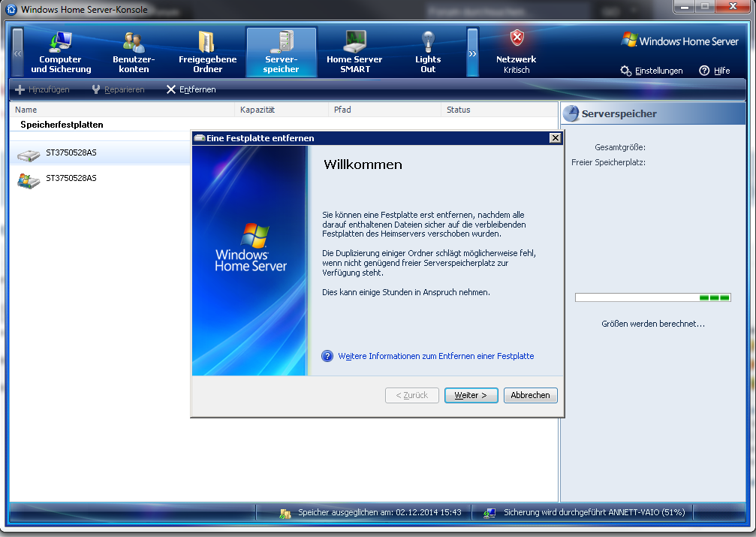
Task: Click the Sicherung wird durchgeführt status icon
Action: (x=489, y=514)
